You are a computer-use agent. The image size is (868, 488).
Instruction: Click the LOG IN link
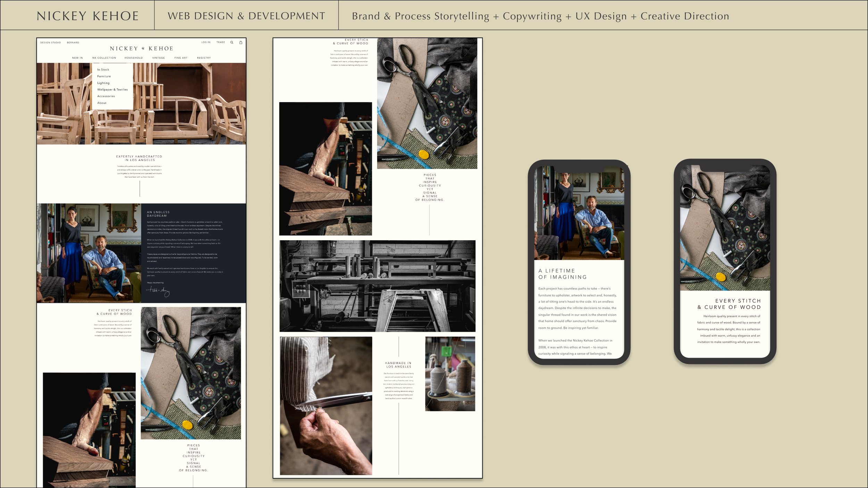click(x=206, y=42)
